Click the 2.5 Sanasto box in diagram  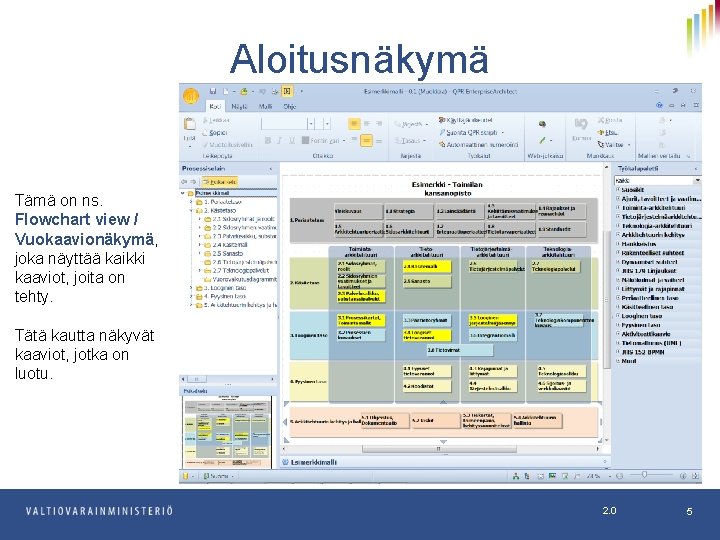coord(427,281)
